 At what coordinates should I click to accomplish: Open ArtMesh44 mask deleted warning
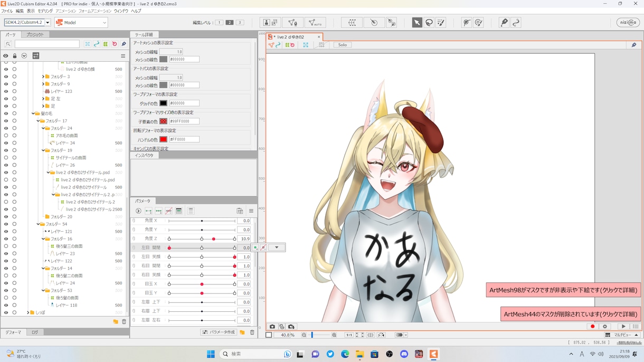571,314
